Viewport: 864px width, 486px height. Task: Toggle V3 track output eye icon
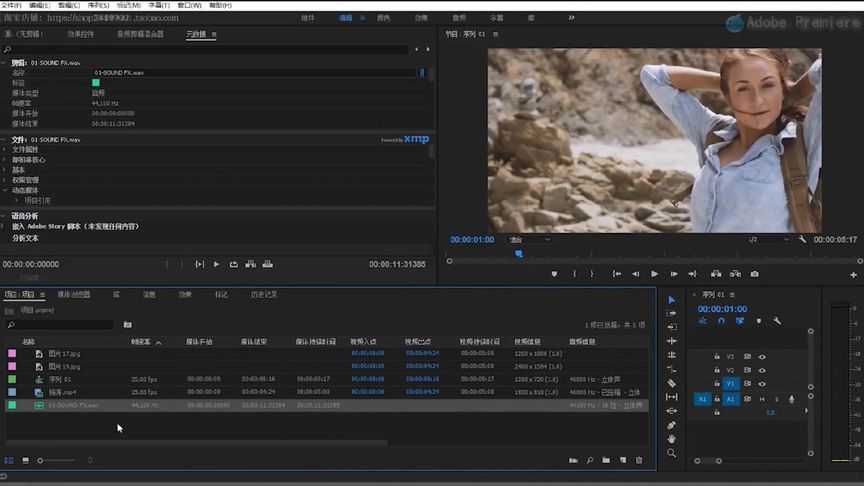coord(762,356)
